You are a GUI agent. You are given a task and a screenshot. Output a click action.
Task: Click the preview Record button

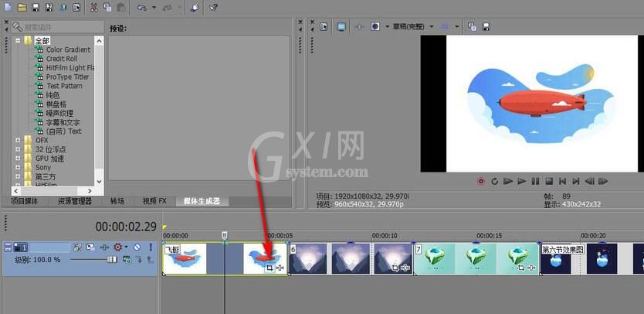click(x=481, y=181)
